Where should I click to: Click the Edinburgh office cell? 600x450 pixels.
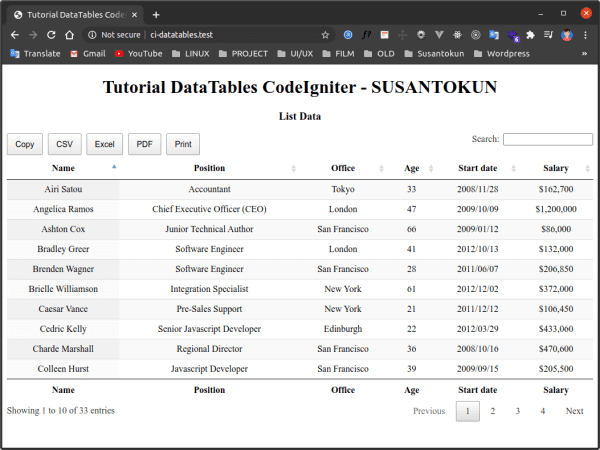point(343,329)
